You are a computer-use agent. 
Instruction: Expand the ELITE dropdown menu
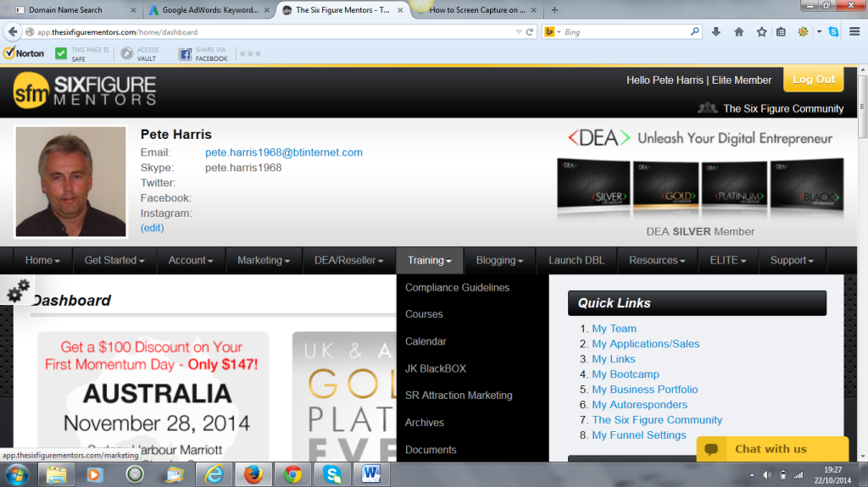(x=728, y=260)
